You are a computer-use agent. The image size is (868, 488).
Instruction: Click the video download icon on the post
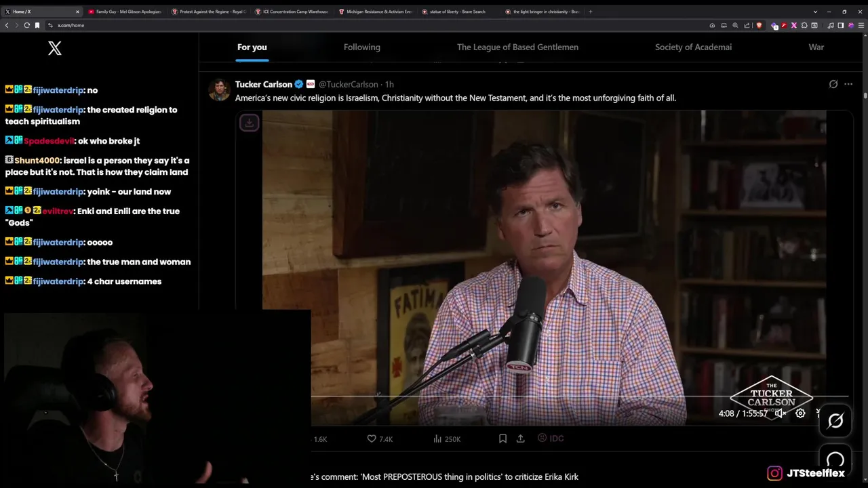pos(249,123)
